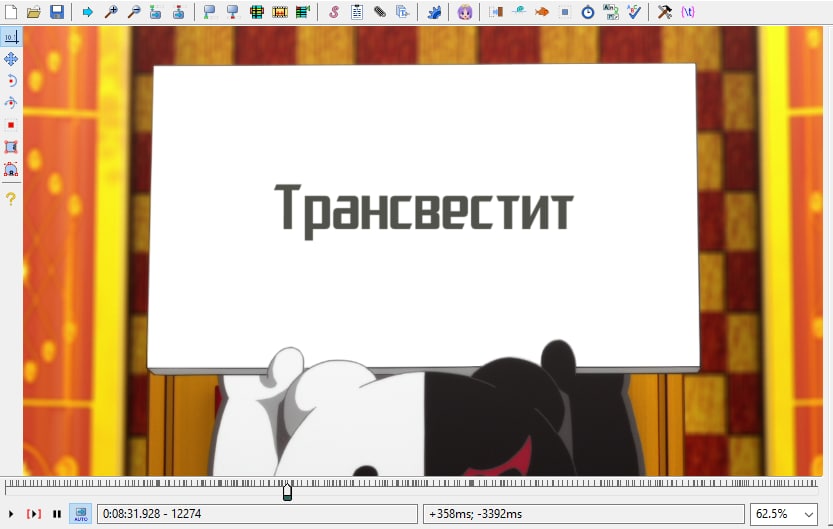Open Resample Resolution tool
Screen dimensions: 833x529
click(565, 12)
